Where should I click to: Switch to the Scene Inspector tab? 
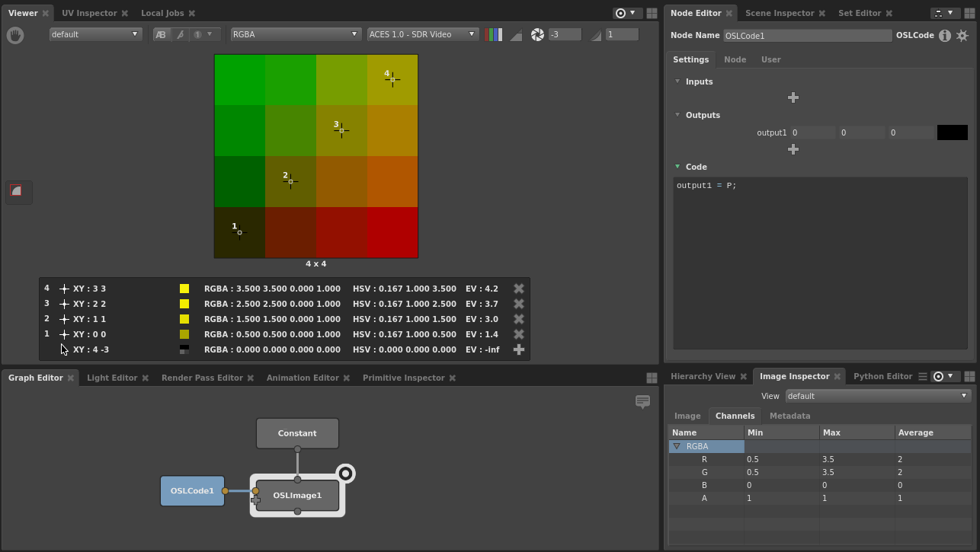(x=779, y=13)
